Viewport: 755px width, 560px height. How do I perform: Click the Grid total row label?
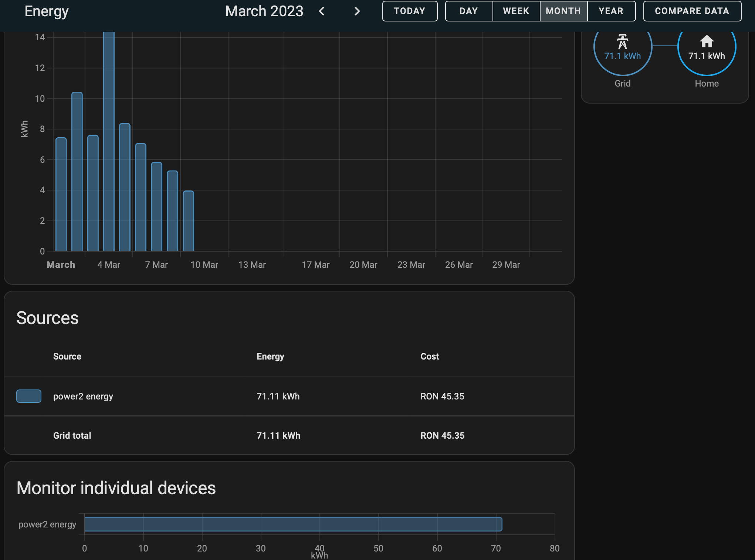[x=72, y=435]
